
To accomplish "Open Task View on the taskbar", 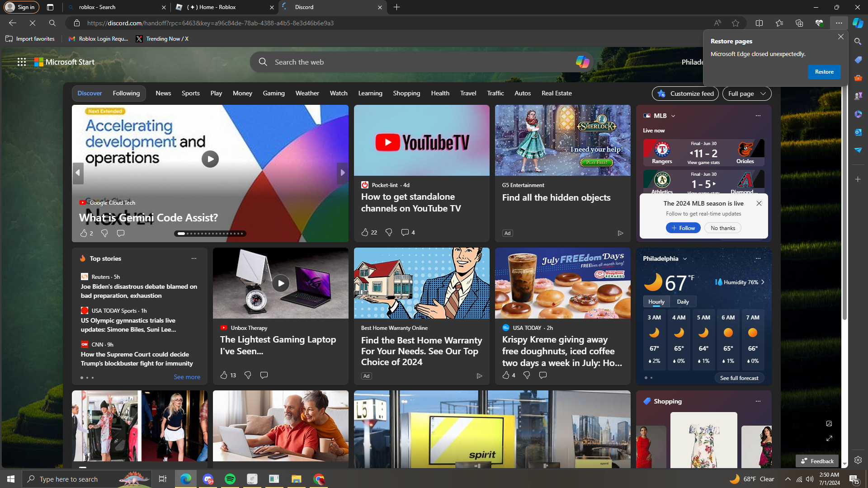I will [x=163, y=479].
